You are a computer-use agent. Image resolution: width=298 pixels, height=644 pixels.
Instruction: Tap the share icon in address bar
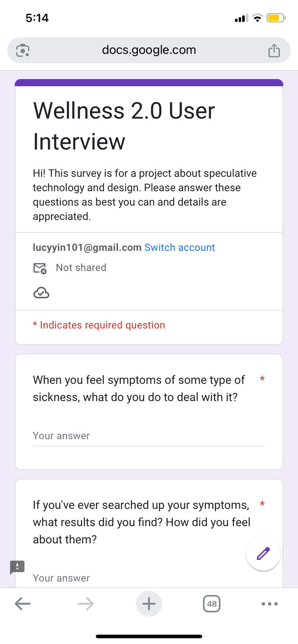[274, 50]
